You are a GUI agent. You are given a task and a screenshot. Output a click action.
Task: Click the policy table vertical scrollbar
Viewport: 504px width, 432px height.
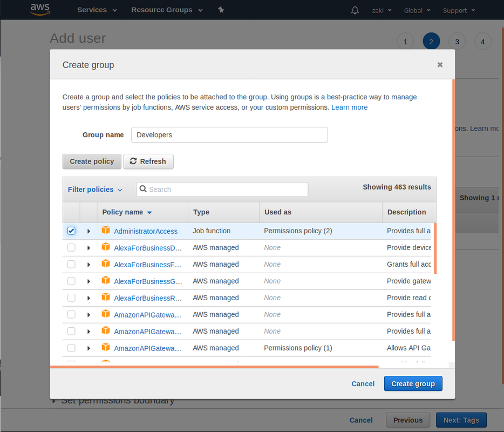click(x=435, y=248)
